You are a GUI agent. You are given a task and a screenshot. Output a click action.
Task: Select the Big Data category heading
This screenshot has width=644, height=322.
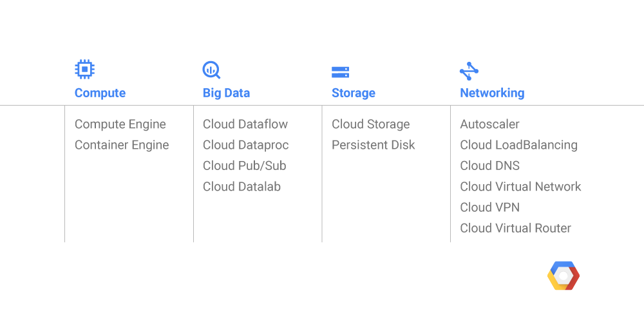point(226,93)
